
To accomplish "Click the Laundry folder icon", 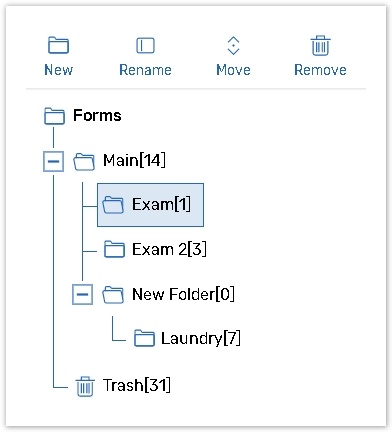I will click(x=144, y=338).
